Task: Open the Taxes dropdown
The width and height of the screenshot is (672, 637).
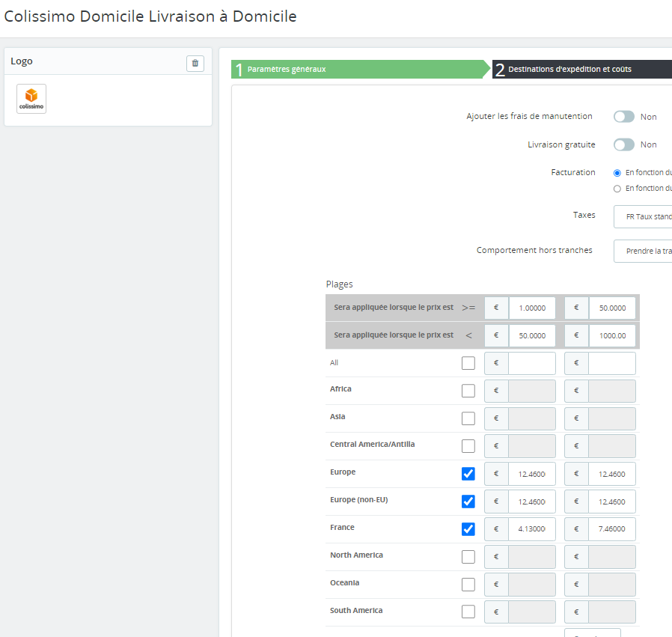Action: (x=643, y=216)
